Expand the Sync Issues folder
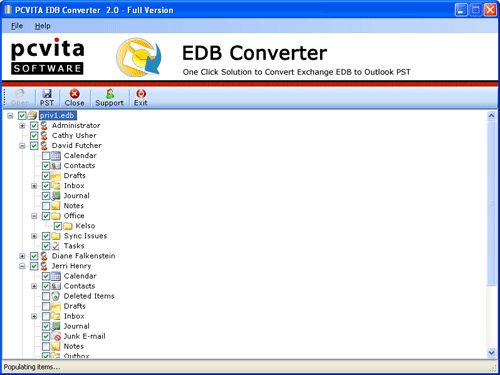Image resolution: width=500 pixels, height=375 pixels. (x=34, y=236)
